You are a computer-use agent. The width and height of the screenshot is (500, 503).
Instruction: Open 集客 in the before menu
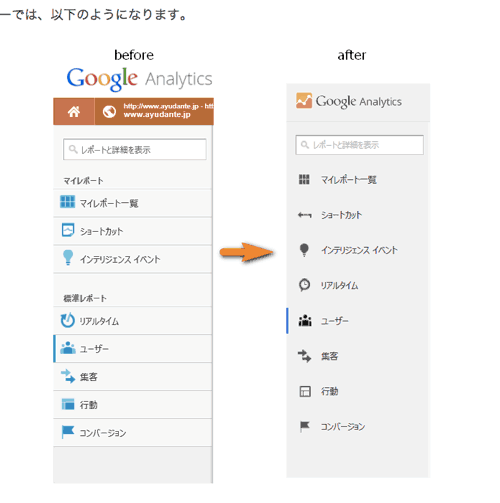pos(133,377)
